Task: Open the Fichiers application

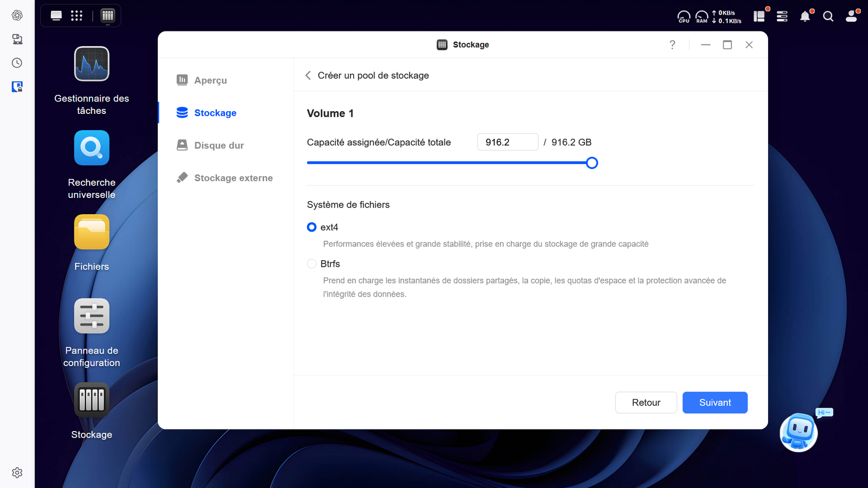Action: pos(91,232)
